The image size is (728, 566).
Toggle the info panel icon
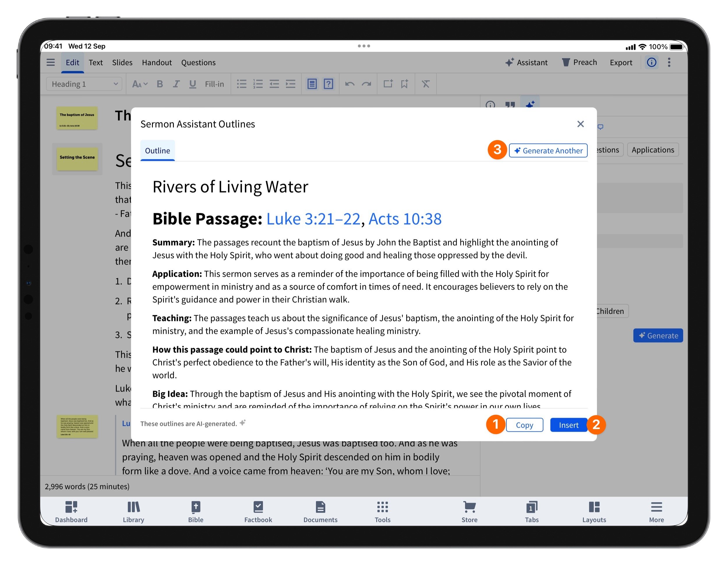tap(651, 62)
